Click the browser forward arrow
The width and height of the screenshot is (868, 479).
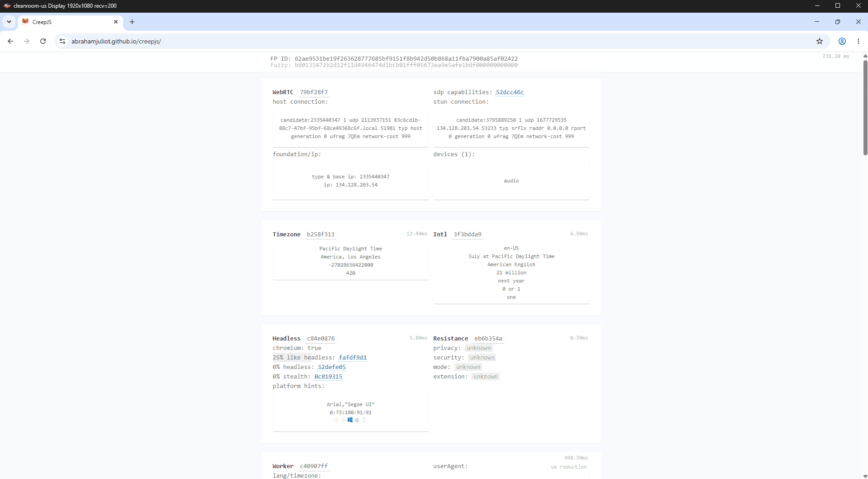point(27,41)
